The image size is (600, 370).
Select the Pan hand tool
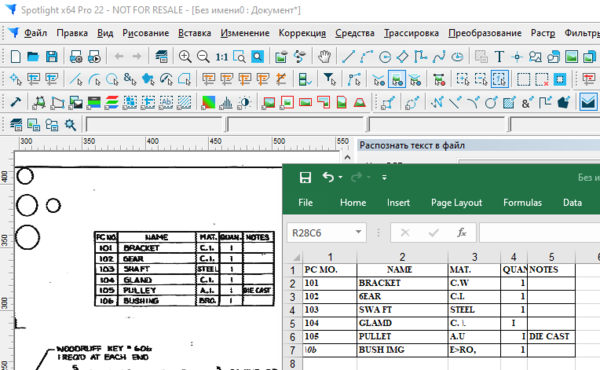click(324, 57)
